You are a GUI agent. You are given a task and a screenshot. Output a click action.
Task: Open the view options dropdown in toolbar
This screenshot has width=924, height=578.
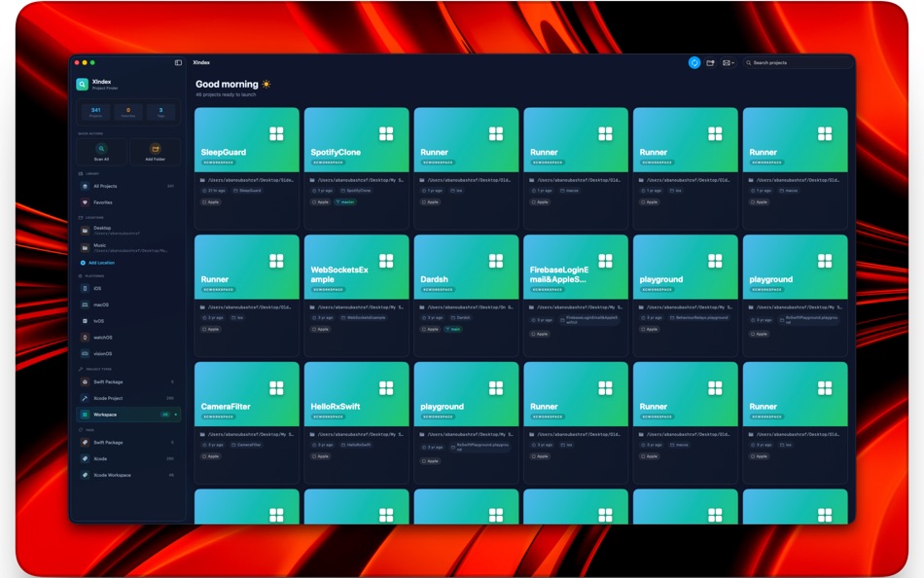tap(729, 62)
